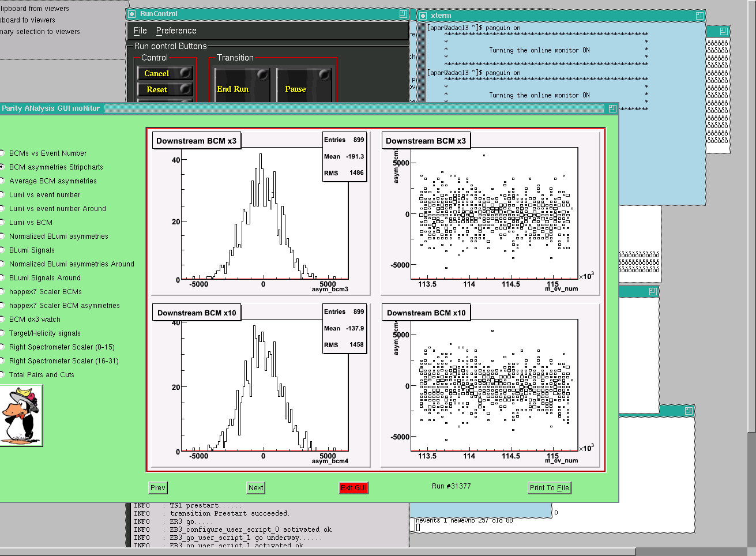Click stats box of BCM x10 histogram
This screenshot has height=556, width=756.
click(x=344, y=328)
